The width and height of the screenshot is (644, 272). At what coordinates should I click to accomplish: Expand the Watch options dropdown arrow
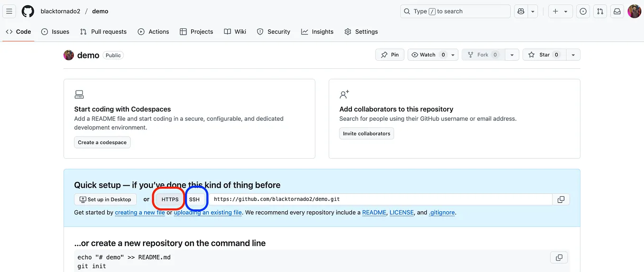[x=453, y=55]
